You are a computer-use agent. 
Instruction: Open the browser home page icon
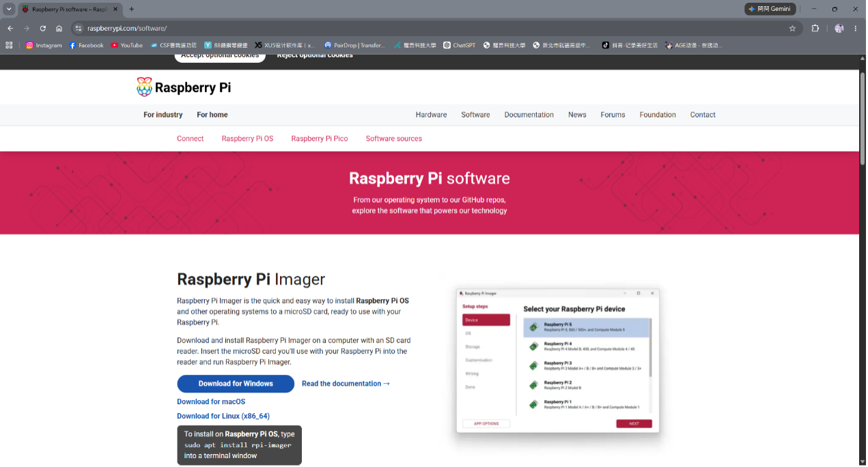[x=59, y=28]
